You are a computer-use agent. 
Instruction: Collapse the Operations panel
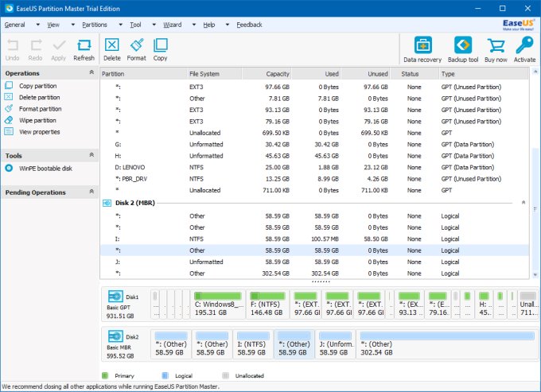[91, 73]
